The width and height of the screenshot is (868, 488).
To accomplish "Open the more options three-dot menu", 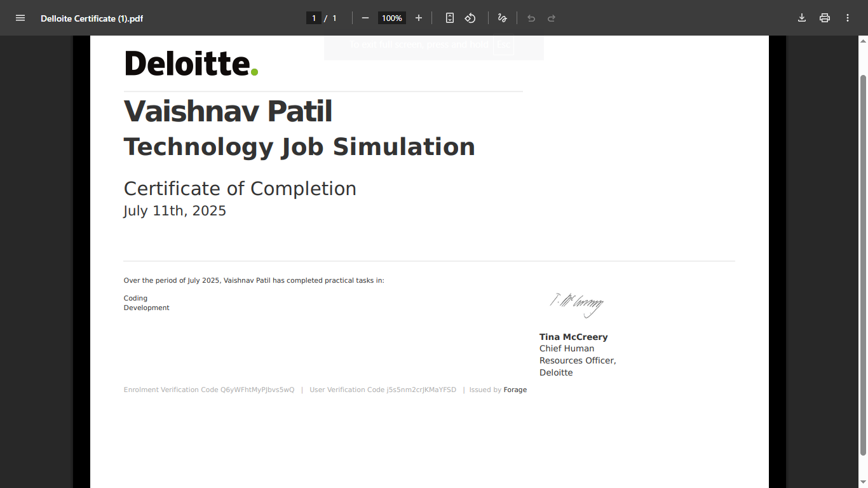I will (848, 18).
